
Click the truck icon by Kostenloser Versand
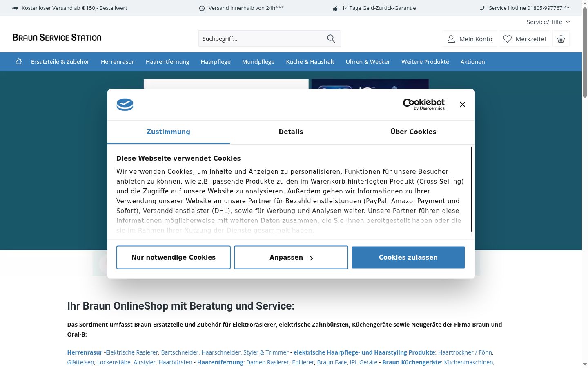[15, 8]
